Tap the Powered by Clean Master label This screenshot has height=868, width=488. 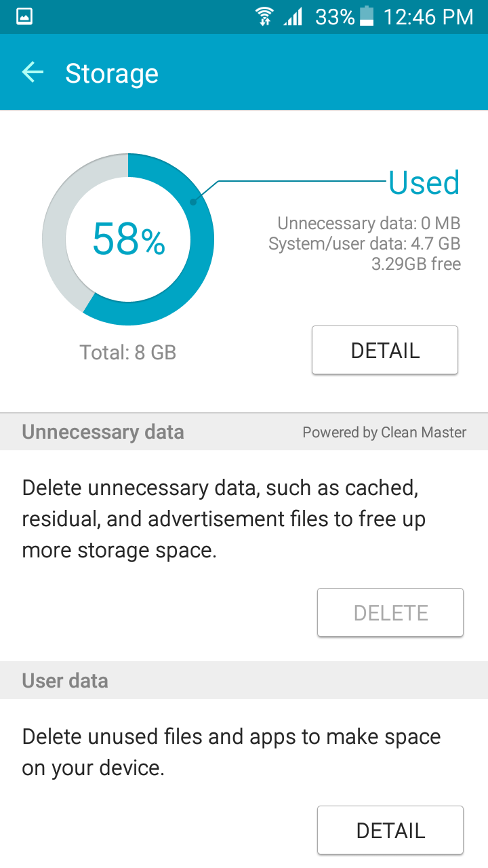pyautogui.click(x=384, y=433)
